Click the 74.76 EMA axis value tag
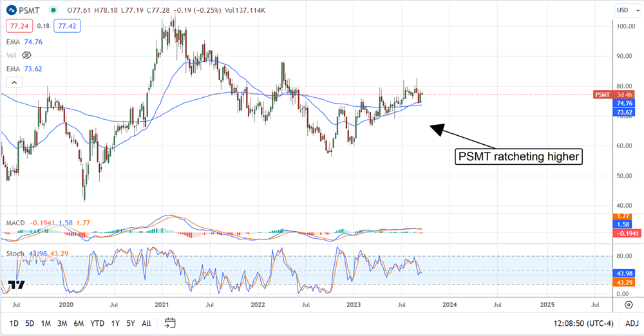This screenshot has height=336, width=644. (624, 104)
